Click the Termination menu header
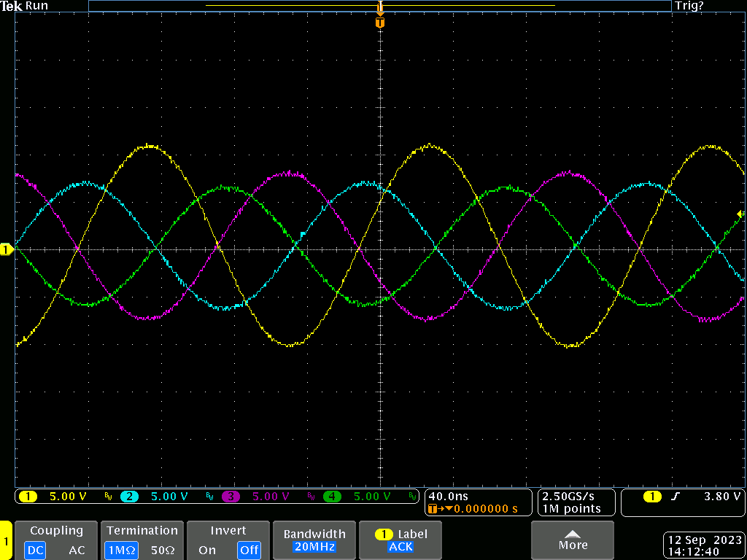Viewport: 747px width, 560px height. [x=142, y=531]
